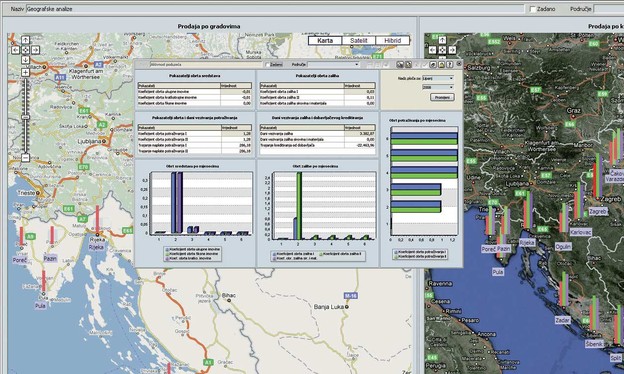The height and width of the screenshot is (374, 624).
Task: Pan down on the Prodaja po gradovima map
Action: [25, 60]
